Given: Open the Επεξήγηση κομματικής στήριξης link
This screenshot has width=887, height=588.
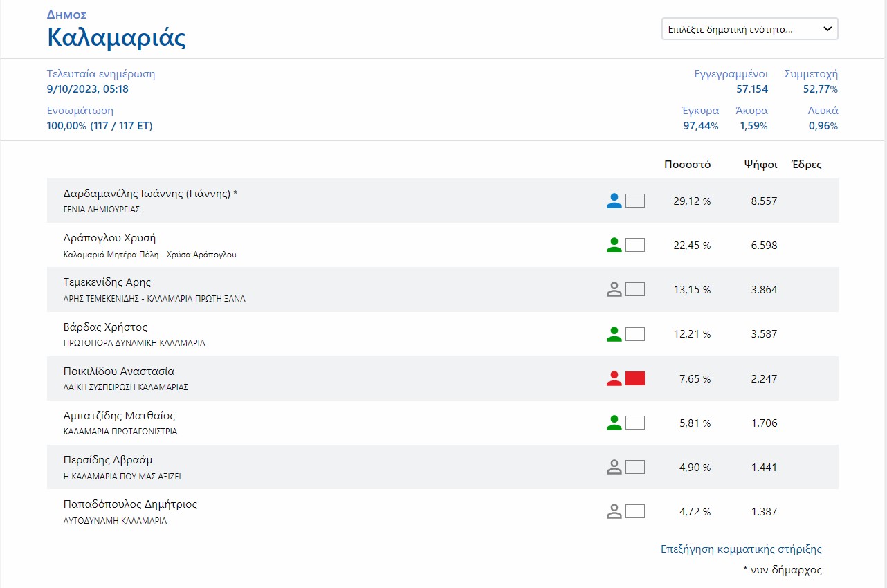Looking at the screenshot, I should [741, 549].
